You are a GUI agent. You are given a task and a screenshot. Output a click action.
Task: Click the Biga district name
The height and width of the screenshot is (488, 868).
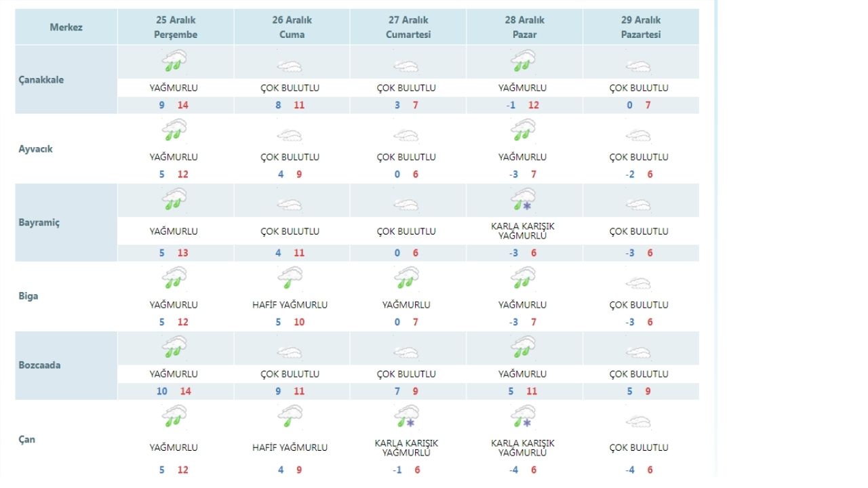pos(28,296)
